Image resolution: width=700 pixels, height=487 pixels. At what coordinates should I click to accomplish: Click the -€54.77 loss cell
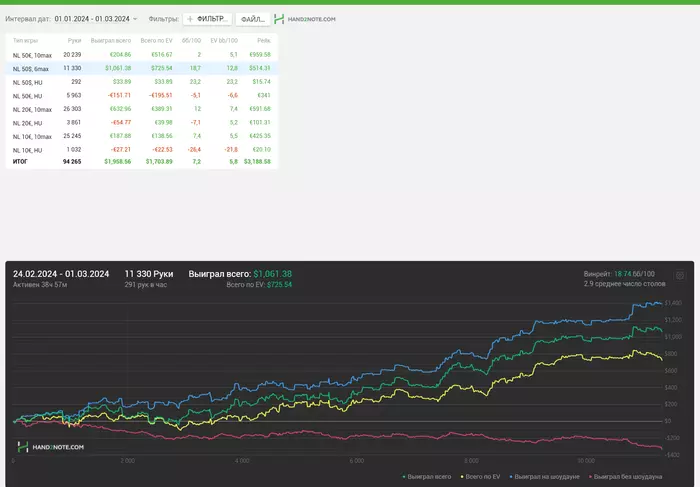121,122
